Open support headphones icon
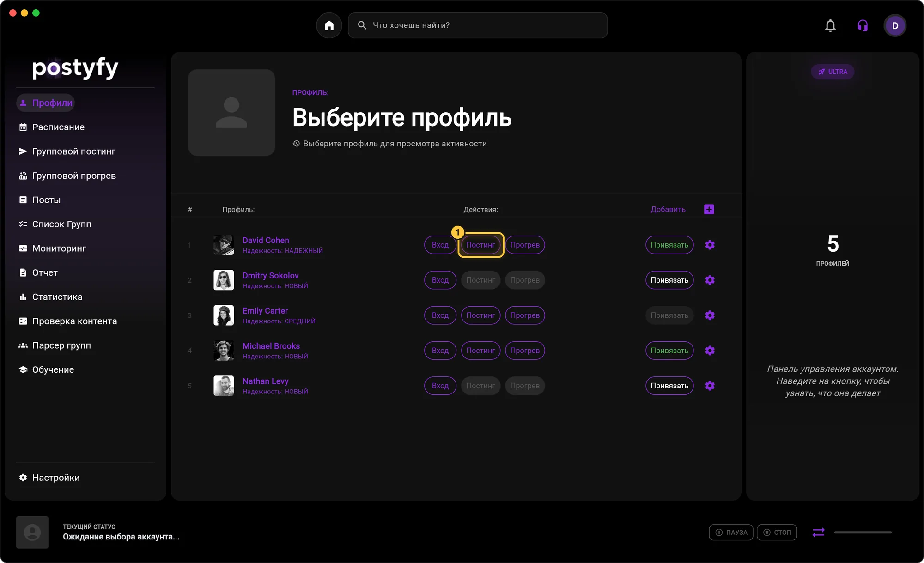 [x=863, y=25]
